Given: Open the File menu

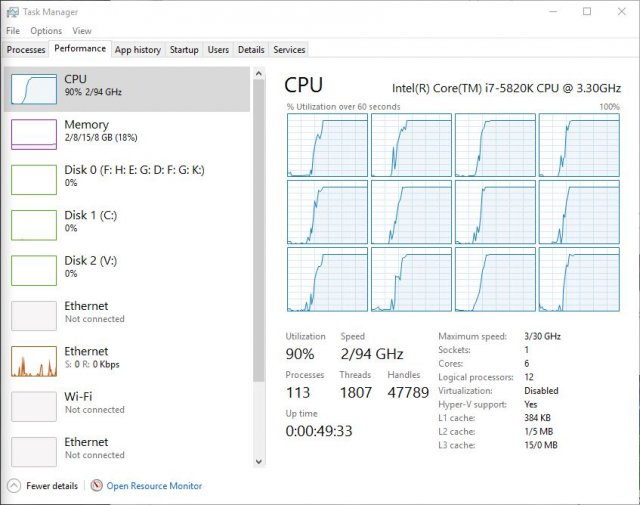Looking at the screenshot, I should click(x=13, y=31).
